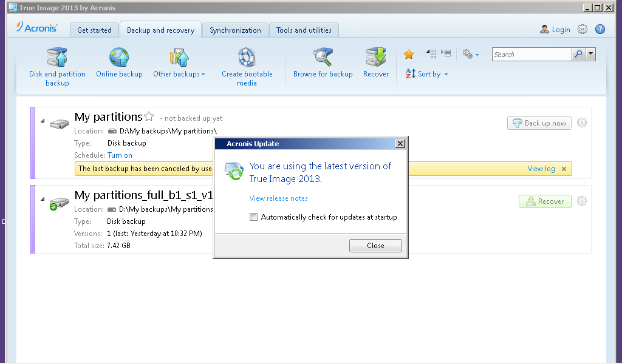Click the My partitions disk icon
622x364 pixels.
point(59,124)
